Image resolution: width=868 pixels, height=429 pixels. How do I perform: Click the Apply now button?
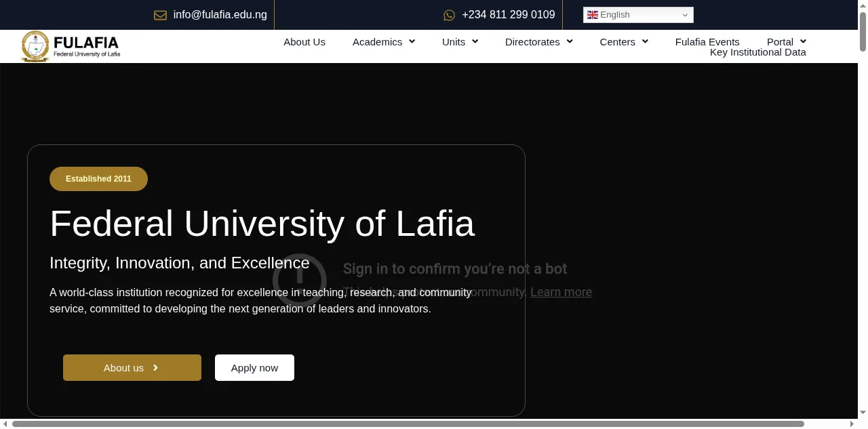click(254, 367)
